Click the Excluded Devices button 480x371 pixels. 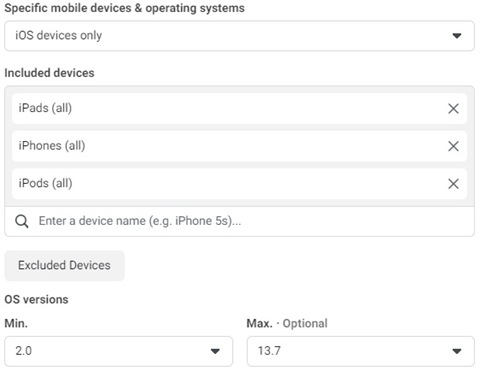pos(64,265)
